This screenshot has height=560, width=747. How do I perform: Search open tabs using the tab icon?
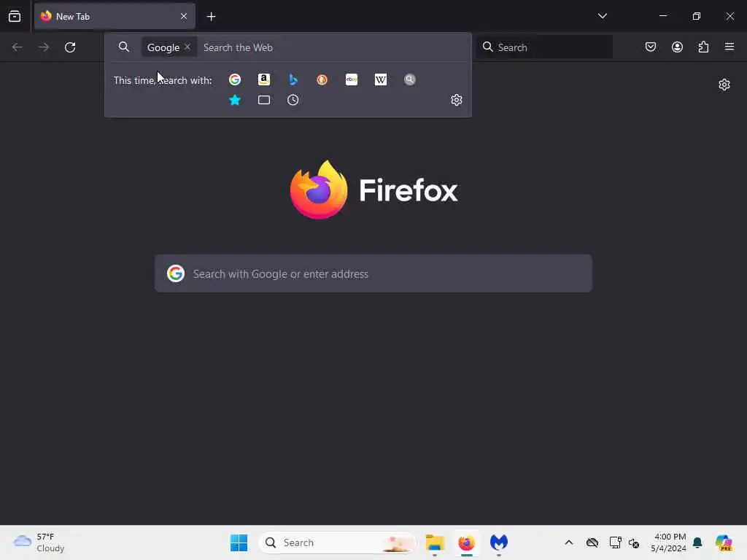[264, 100]
